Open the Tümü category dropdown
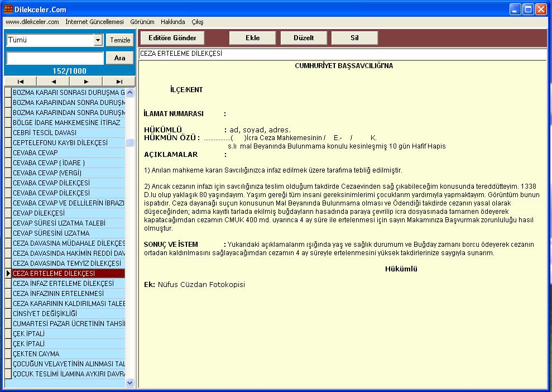Screen dimensions: 552x392 tap(98, 40)
